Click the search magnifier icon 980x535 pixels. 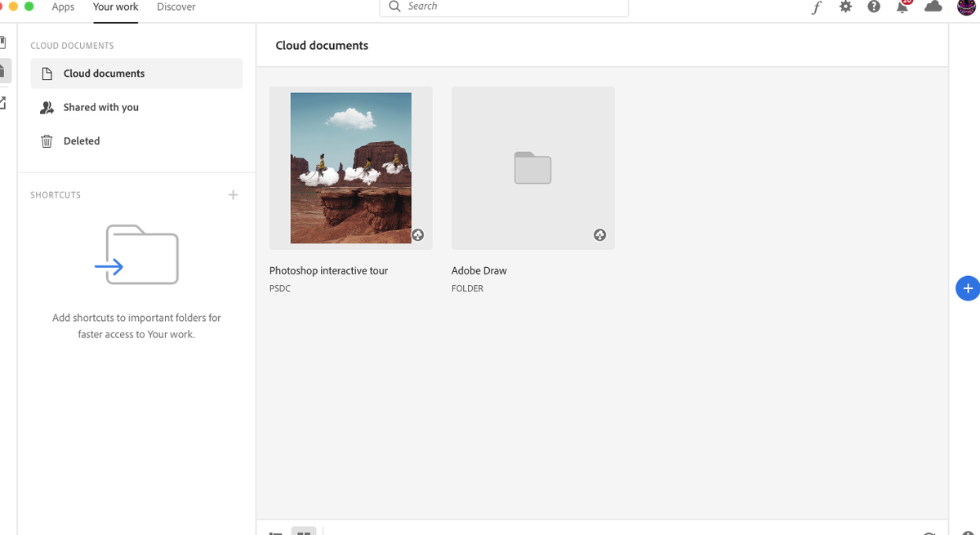[x=395, y=7]
